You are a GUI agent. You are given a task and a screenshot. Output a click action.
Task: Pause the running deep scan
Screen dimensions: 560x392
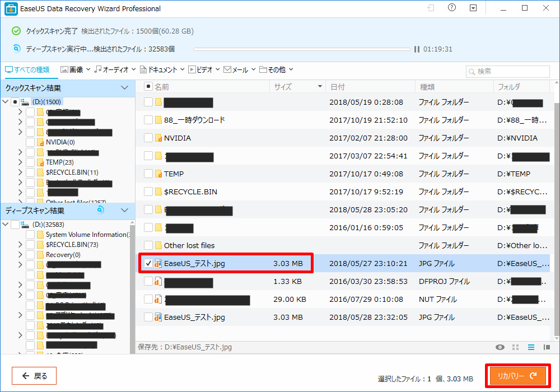[417, 49]
